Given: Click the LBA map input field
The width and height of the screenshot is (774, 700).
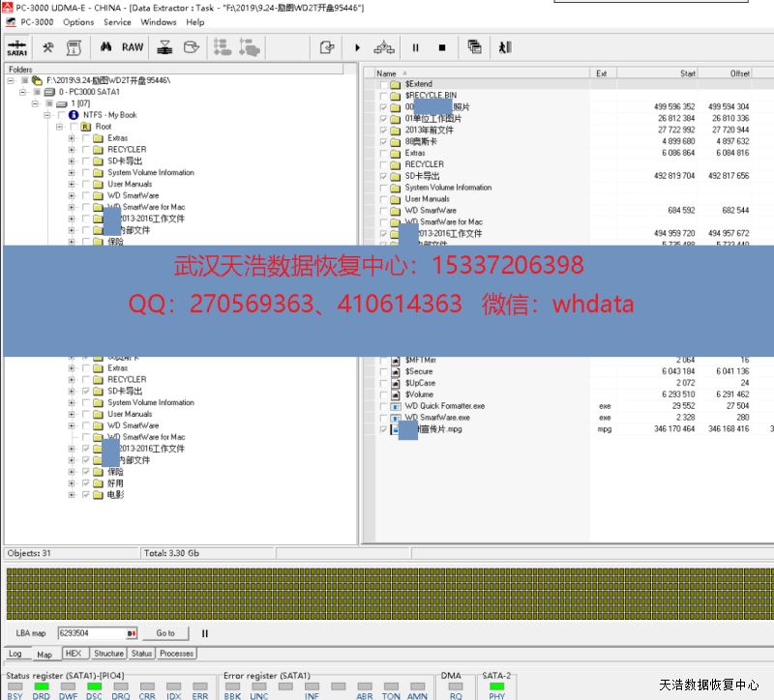Looking at the screenshot, I should click(91, 633).
